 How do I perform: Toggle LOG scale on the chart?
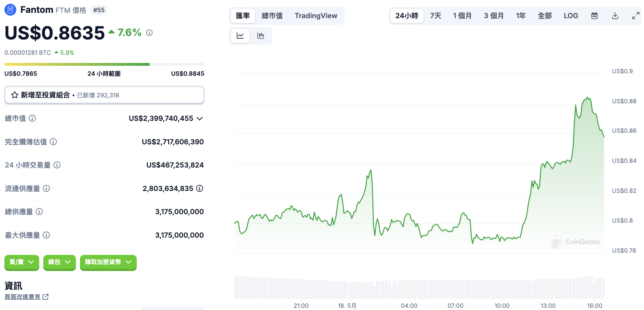(x=571, y=16)
